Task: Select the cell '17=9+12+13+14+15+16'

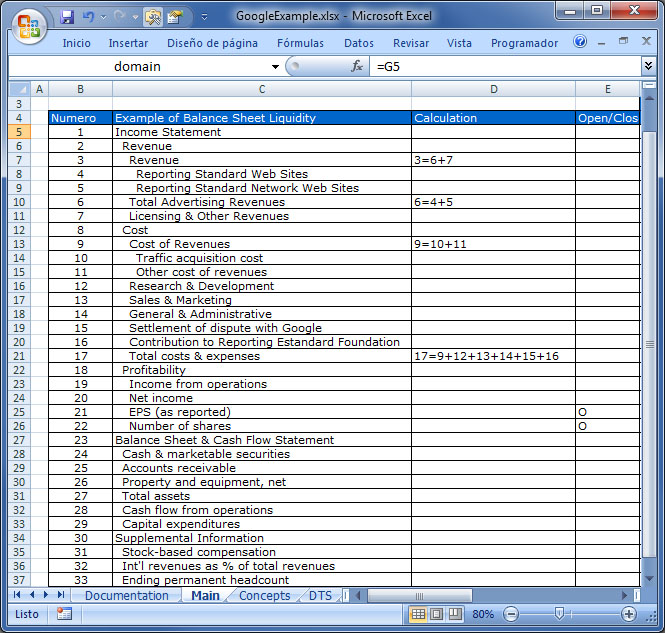Action: [x=493, y=356]
